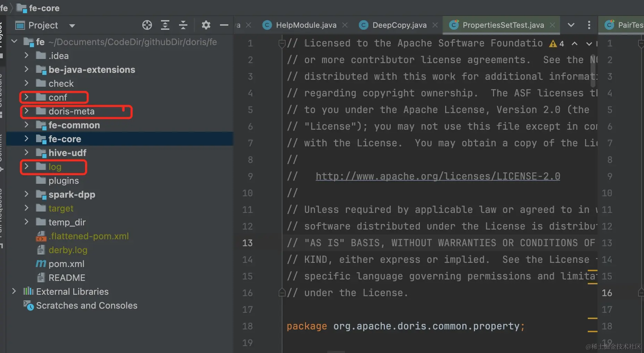644x353 pixels.
Task: Expand the External Libraries node
Action: (14, 291)
